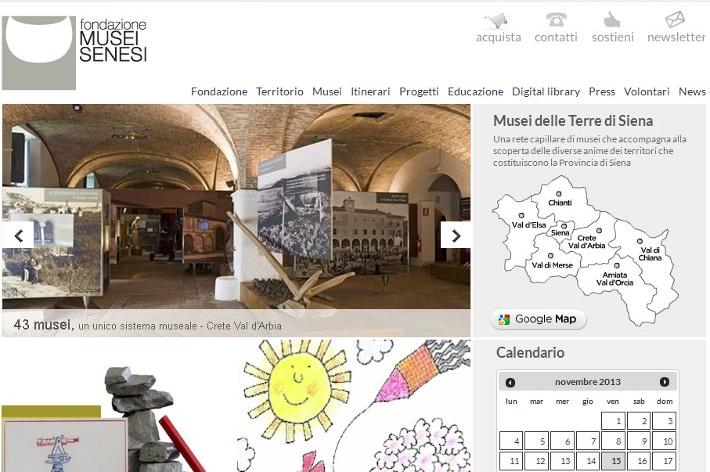Click the sostieni thumbs-up icon

tap(612, 20)
